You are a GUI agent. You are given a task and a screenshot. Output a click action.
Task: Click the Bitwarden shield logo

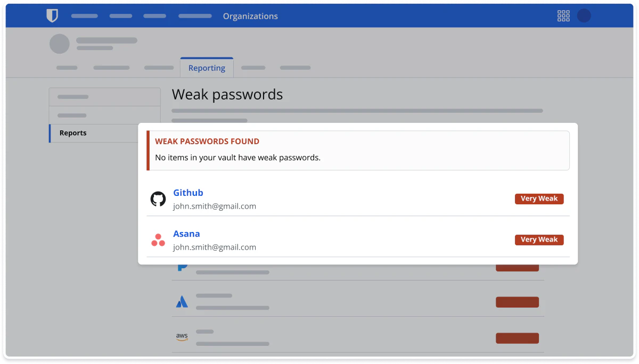[x=52, y=15]
